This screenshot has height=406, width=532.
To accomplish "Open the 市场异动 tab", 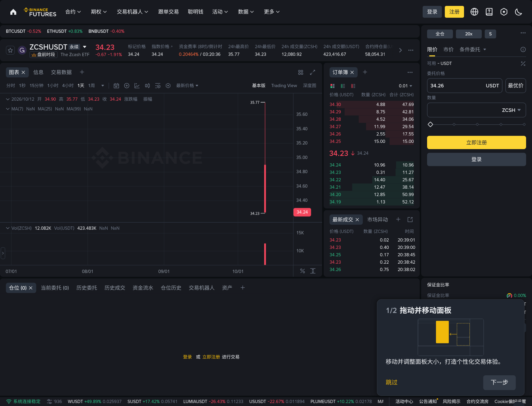I will [x=377, y=220].
